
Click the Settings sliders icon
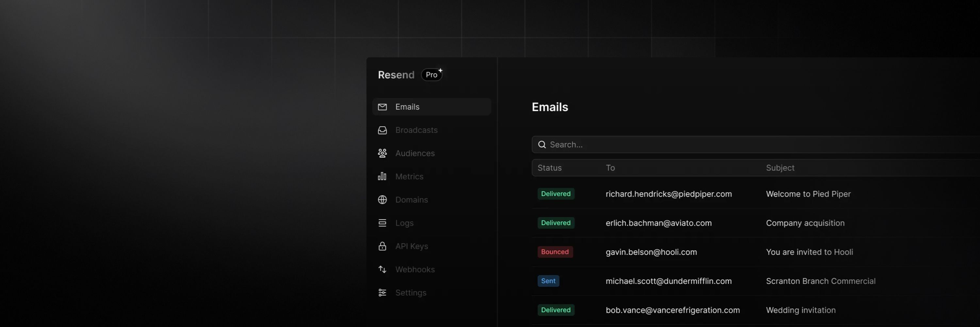point(382,293)
